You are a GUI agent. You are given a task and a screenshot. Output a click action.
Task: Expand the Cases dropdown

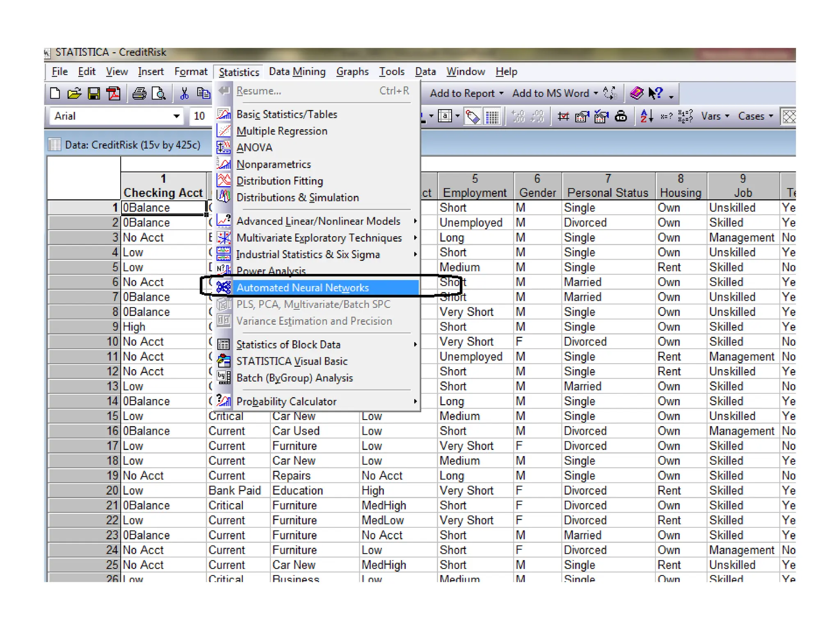tap(756, 116)
